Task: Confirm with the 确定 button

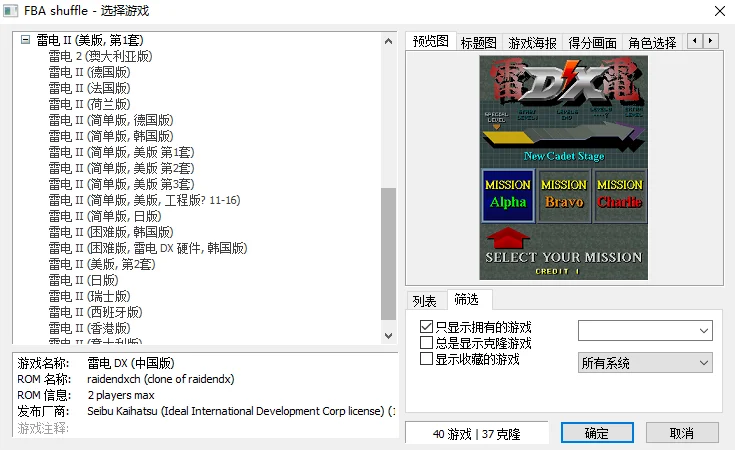Action: 597,433
